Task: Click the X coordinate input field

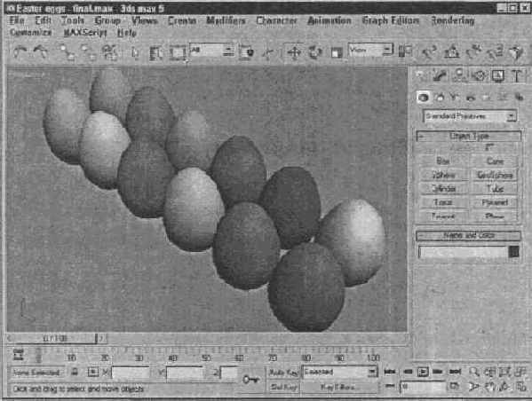Action: tap(131, 373)
